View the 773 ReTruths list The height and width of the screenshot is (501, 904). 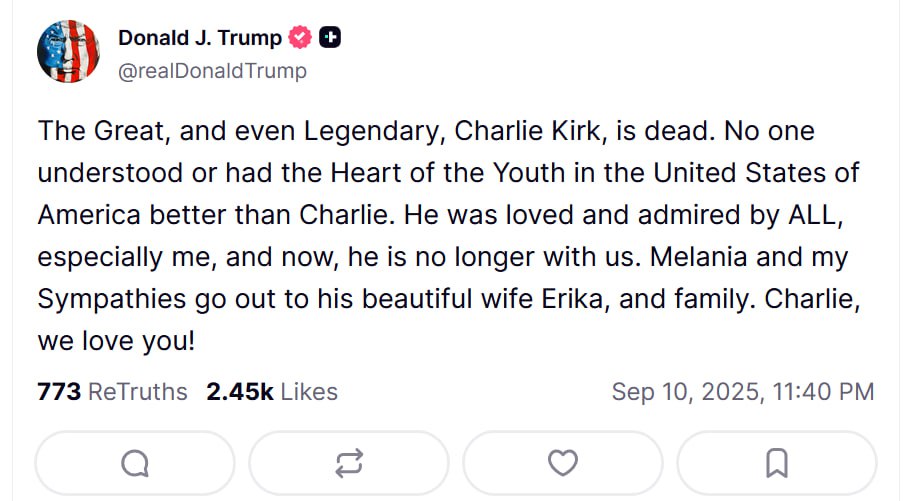[x=112, y=392]
